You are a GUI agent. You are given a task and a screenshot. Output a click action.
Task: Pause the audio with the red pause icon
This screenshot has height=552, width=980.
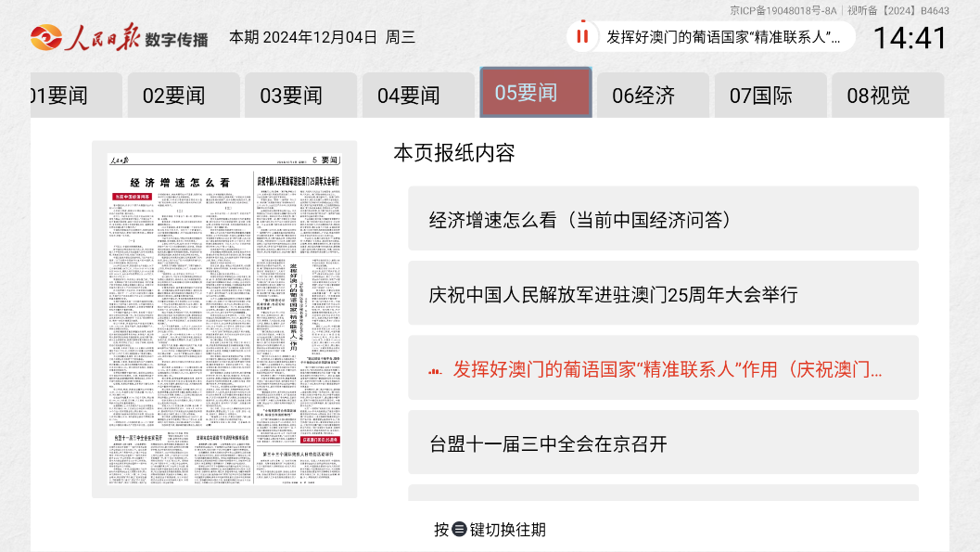[x=582, y=37]
